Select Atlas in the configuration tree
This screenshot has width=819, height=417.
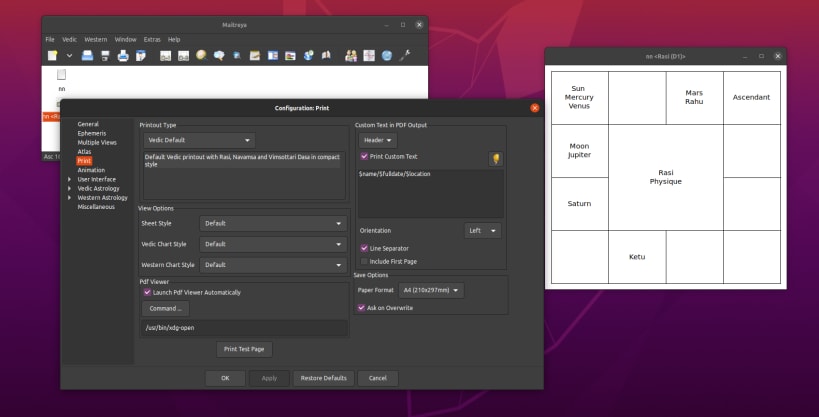(84, 152)
